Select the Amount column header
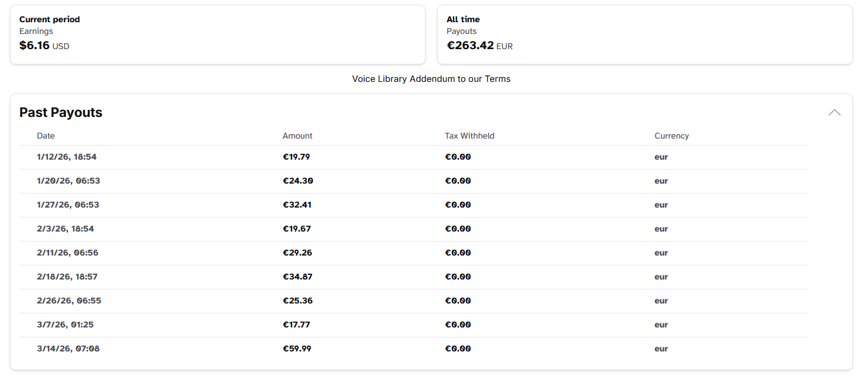868x383 pixels. click(x=297, y=135)
